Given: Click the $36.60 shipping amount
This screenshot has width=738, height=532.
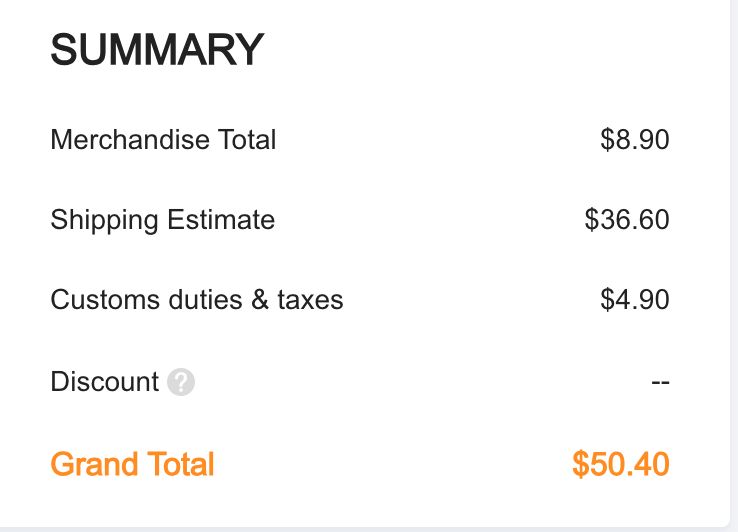Looking at the screenshot, I should tap(626, 220).
